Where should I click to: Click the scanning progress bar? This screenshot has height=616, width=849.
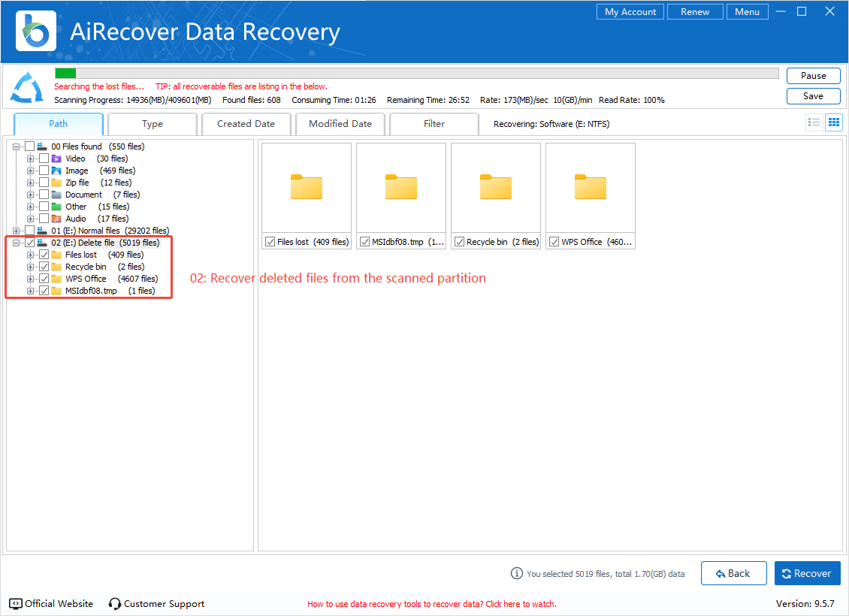(416, 73)
